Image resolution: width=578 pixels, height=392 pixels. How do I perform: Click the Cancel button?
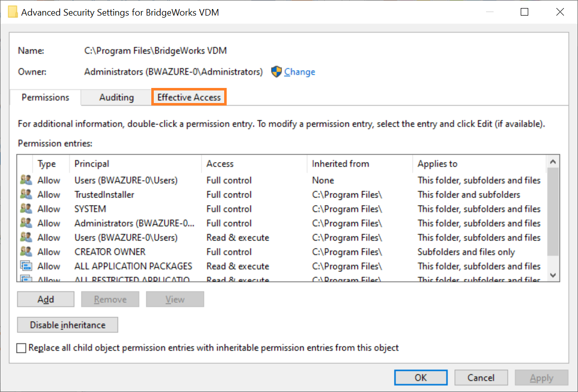pyautogui.click(x=480, y=377)
